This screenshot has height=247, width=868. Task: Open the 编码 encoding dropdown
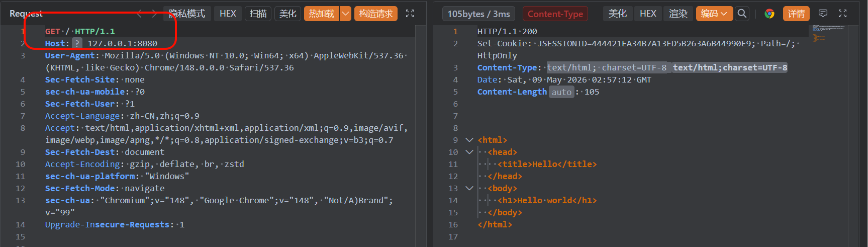click(714, 14)
